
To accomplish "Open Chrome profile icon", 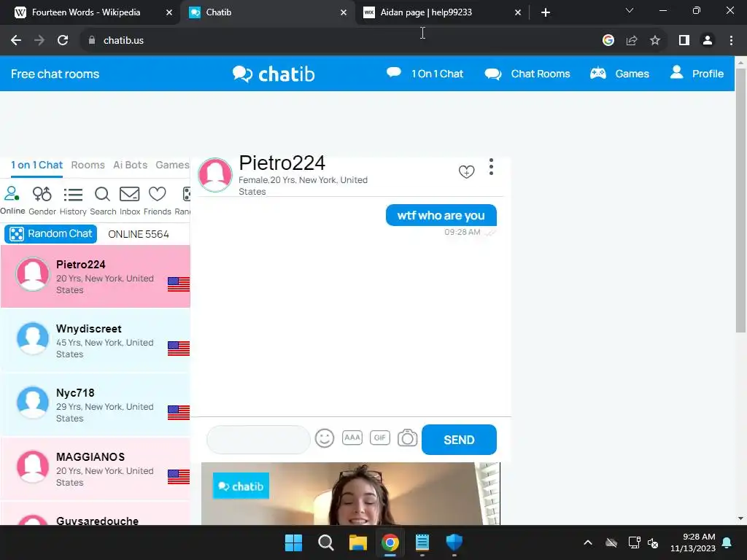I will tap(708, 41).
